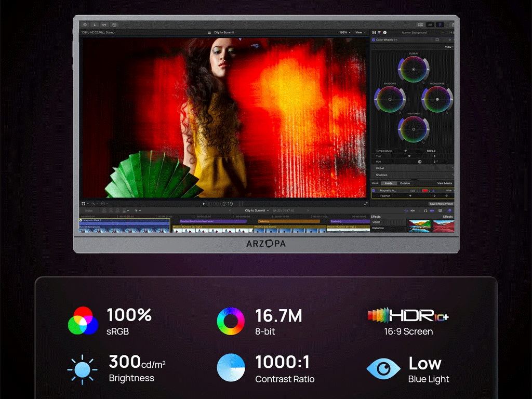
Task: Toggle the Magnetic Mask checkbox
Action: [374, 191]
